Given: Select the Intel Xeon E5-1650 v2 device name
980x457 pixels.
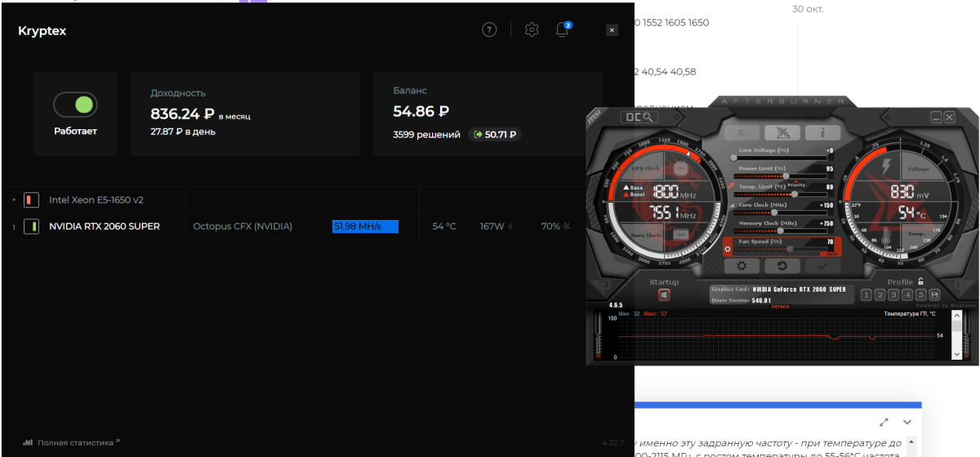Looking at the screenshot, I should tap(96, 199).
